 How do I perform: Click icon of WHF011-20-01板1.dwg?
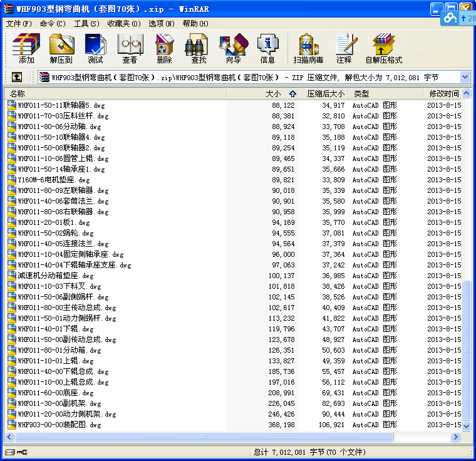[x=12, y=222]
